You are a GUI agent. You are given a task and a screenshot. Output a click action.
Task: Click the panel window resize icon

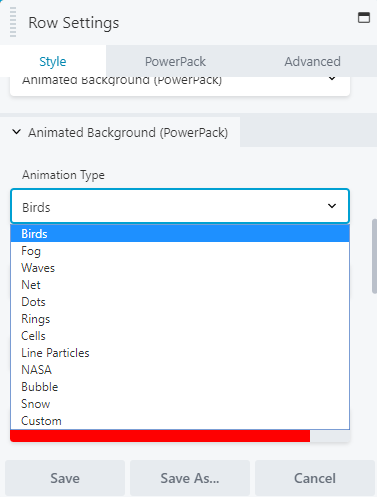click(x=364, y=18)
